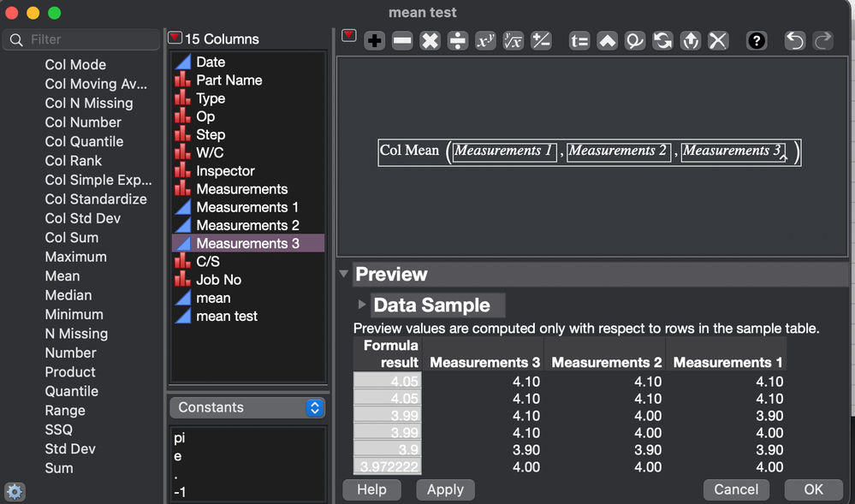Choose the Col Sum function
Image resolution: width=855 pixels, height=504 pixels.
[72, 237]
